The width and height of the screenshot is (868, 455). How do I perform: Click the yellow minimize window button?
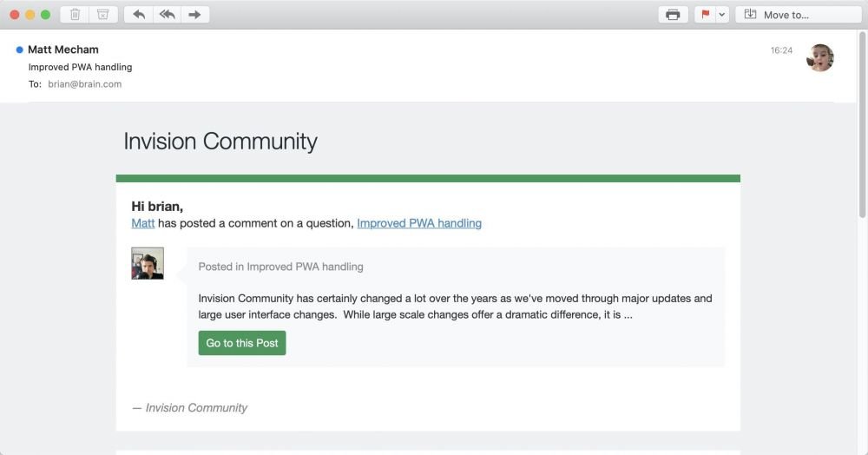point(30,15)
